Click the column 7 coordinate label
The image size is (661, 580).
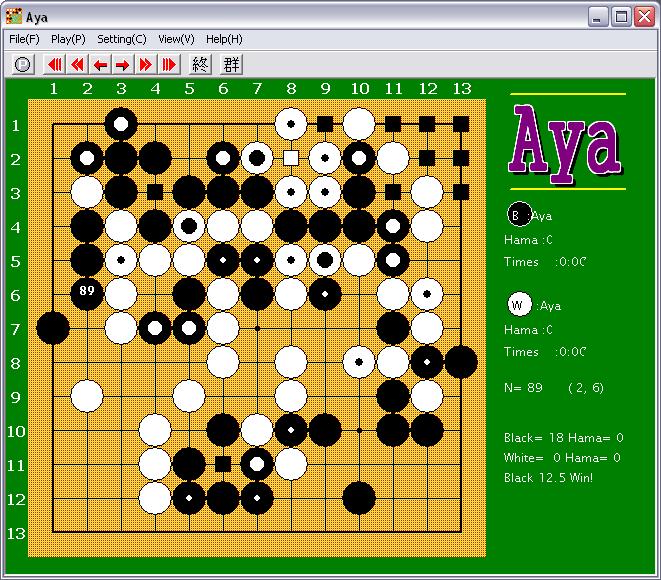click(257, 89)
